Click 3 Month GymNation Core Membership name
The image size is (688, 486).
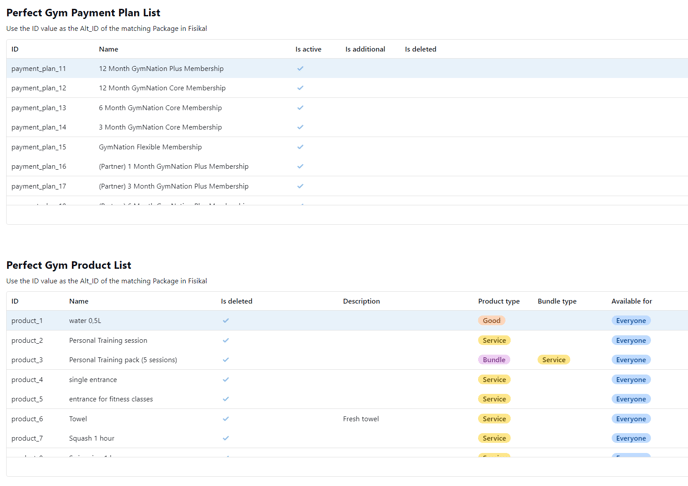coord(160,127)
